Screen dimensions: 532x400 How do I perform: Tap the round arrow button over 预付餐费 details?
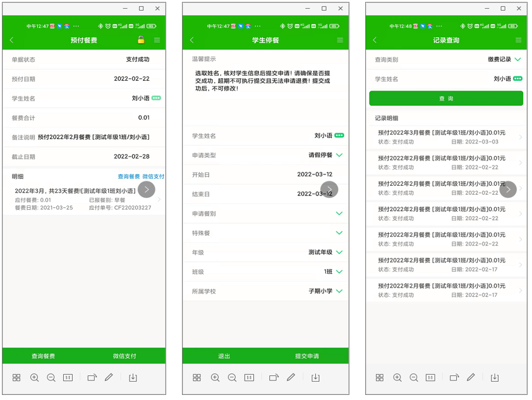click(147, 190)
